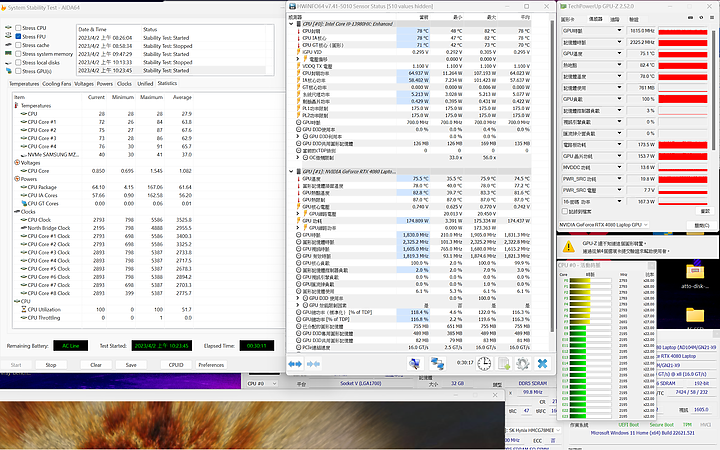
Task: Open GPU-Z hamburger menu icon
Action: tap(712, 18)
